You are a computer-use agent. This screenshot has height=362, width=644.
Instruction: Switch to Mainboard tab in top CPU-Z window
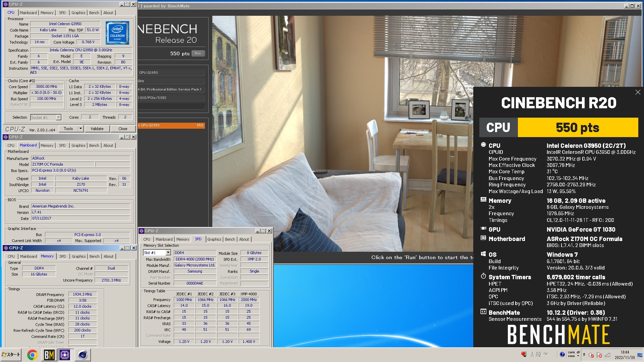coord(28,13)
